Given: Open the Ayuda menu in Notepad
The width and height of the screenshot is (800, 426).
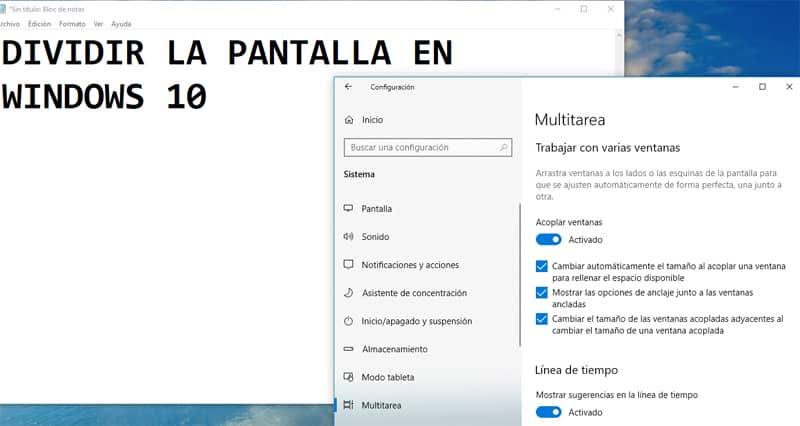Looking at the screenshot, I should tap(121, 24).
